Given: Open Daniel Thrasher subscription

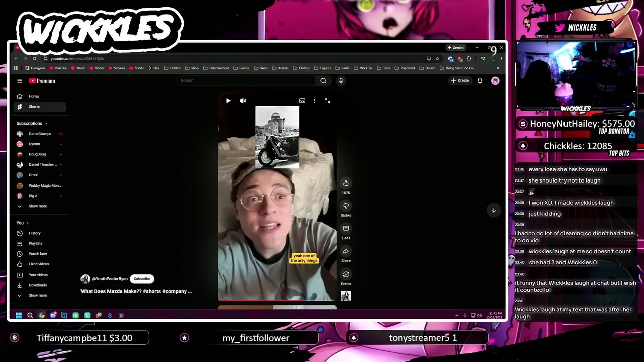Looking at the screenshot, I should (x=40, y=164).
